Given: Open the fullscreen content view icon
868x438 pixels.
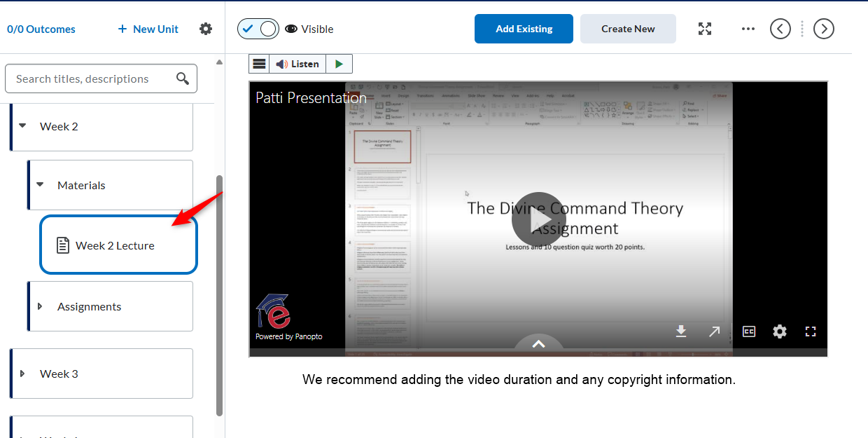Looking at the screenshot, I should 705,29.
